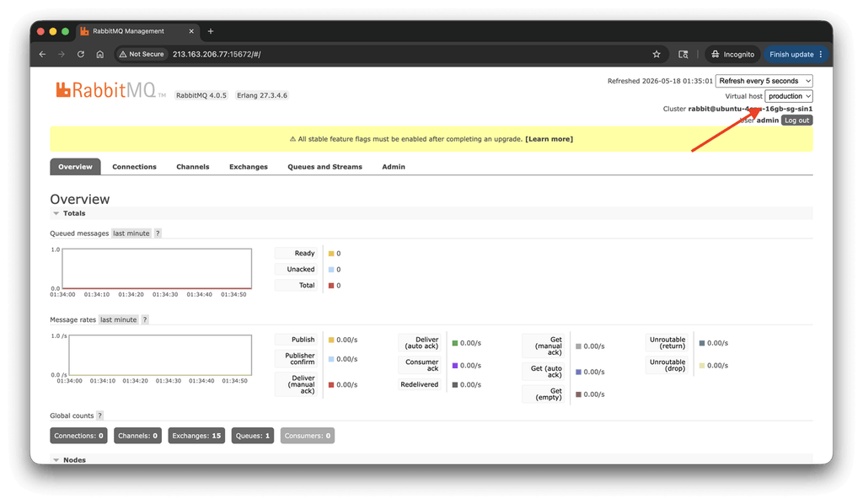Toggle the Unroutable (drop) legend entry
This screenshot has width=863, height=504.
667,365
